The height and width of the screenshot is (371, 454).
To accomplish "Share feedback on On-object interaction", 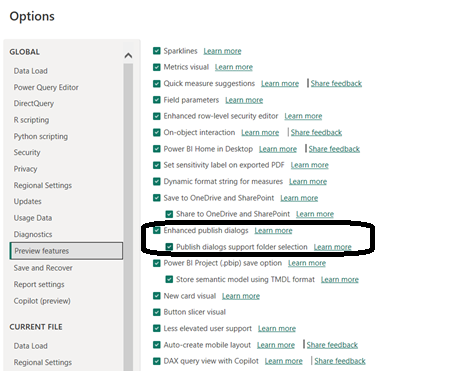I will click(x=316, y=133).
